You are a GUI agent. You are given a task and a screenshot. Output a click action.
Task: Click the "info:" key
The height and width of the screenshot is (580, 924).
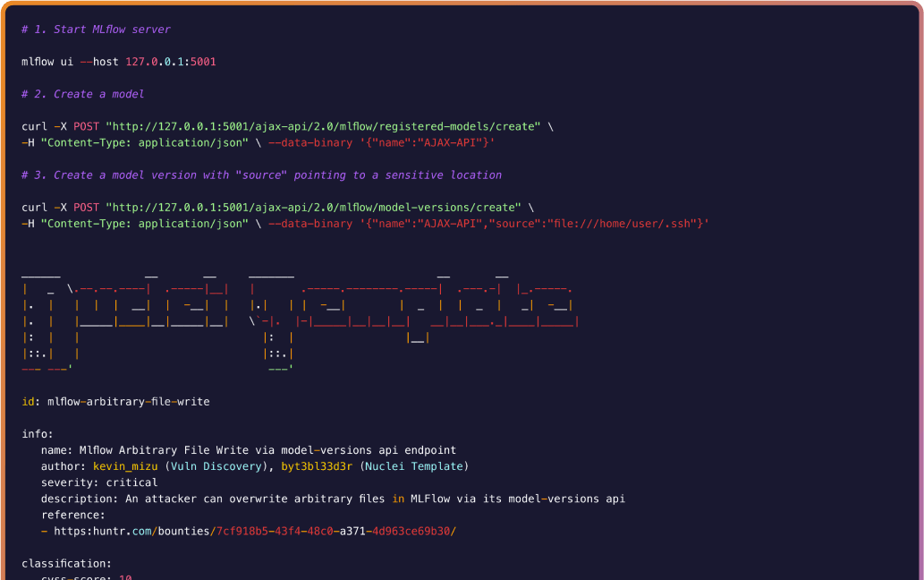pyautogui.click(x=38, y=434)
